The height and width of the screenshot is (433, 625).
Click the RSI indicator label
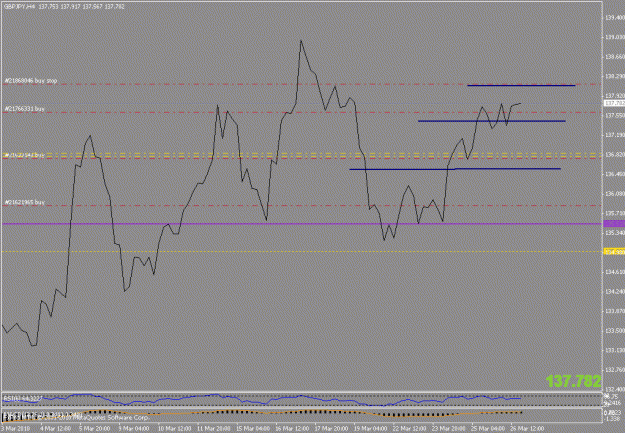click(x=23, y=398)
